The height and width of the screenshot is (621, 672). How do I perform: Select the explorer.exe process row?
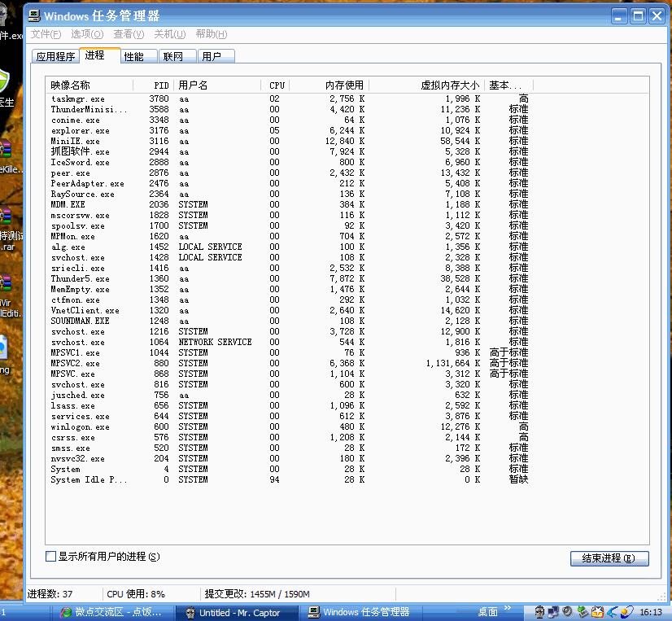tap(290, 130)
